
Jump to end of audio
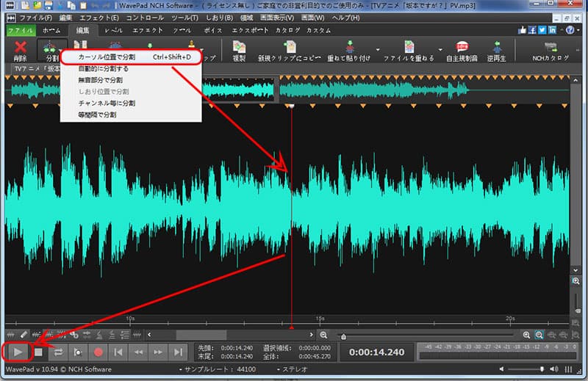(x=178, y=352)
